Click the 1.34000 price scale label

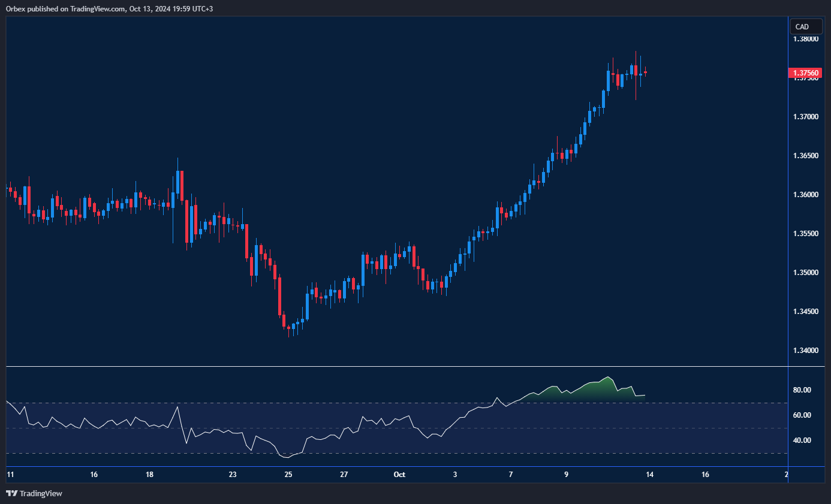[x=805, y=351]
